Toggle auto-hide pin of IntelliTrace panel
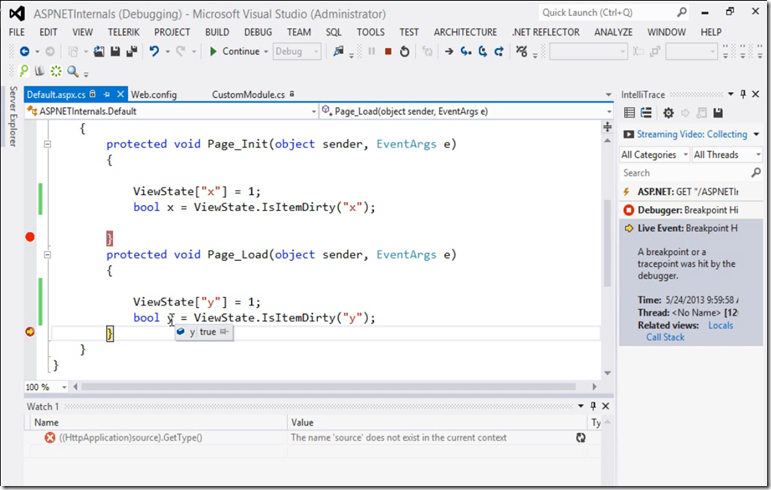 [743, 94]
